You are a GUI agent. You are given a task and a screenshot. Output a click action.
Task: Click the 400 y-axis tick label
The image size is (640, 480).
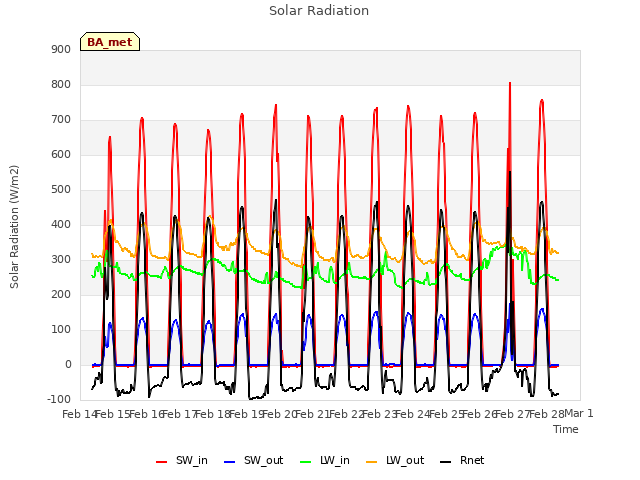click(x=61, y=224)
